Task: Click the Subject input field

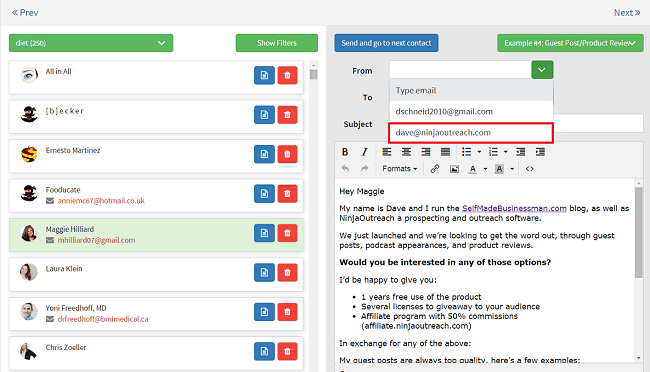Action: (x=599, y=124)
